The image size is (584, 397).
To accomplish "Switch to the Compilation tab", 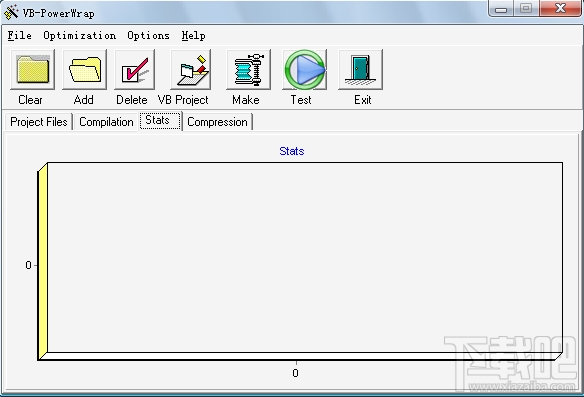I will [106, 122].
